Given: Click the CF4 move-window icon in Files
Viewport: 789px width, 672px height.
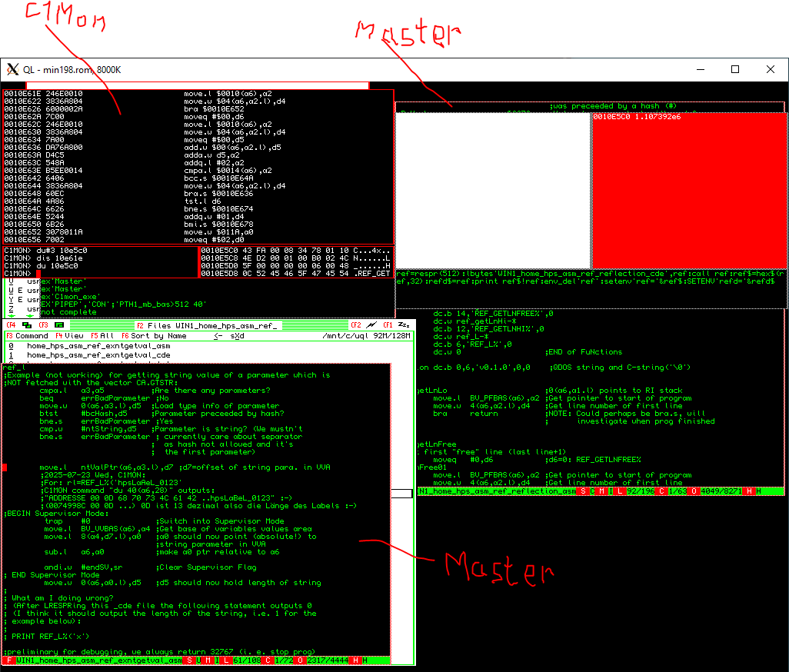Looking at the screenshot, I should coord(27,325).
